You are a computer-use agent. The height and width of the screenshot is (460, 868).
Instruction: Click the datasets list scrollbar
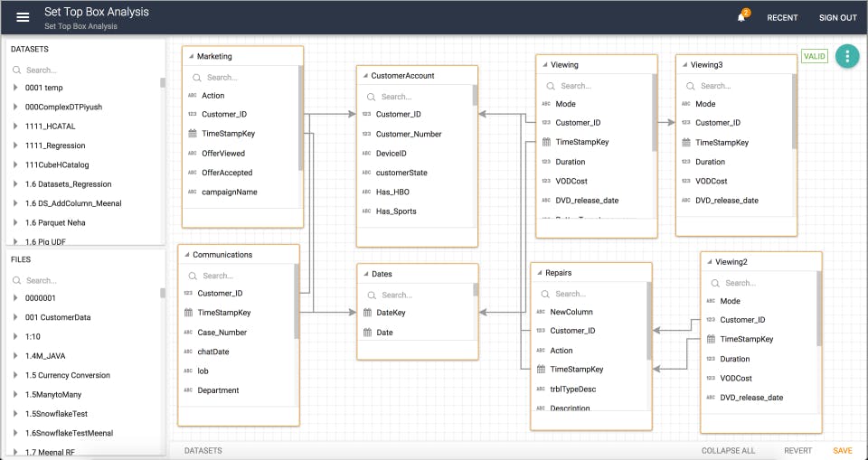pos(163,82)
